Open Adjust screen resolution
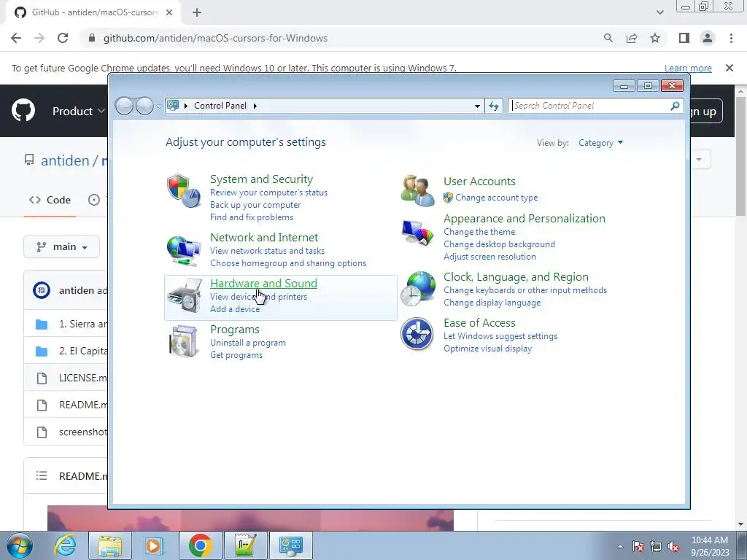747x560 pixels. (489, 256)
